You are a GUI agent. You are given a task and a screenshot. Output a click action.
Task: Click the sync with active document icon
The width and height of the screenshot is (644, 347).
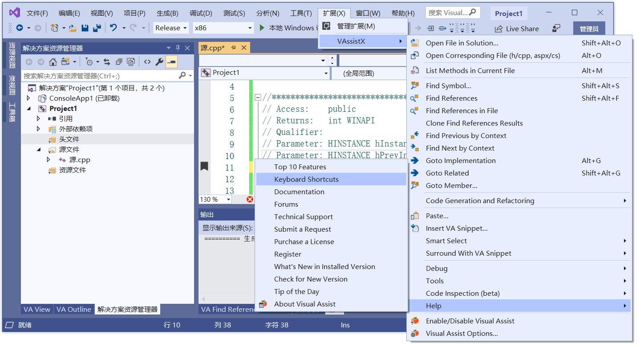[107, 62]
